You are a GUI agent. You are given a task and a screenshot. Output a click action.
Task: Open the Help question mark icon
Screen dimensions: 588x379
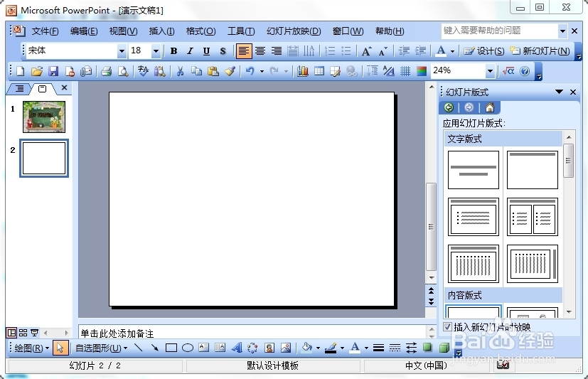tap(525, 71)
